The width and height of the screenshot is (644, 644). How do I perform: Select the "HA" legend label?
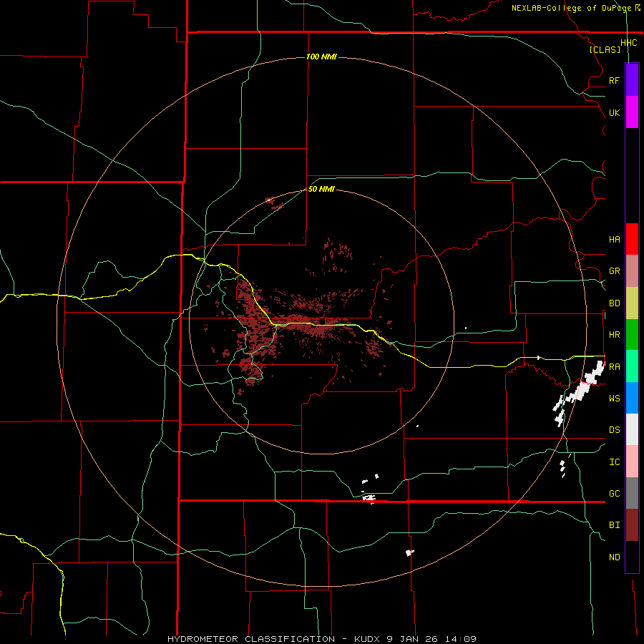click(x=614, y=240)
